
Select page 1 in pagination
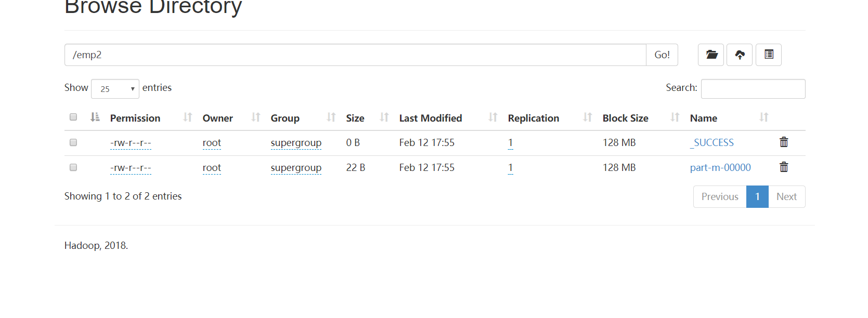tap(757, 196)
